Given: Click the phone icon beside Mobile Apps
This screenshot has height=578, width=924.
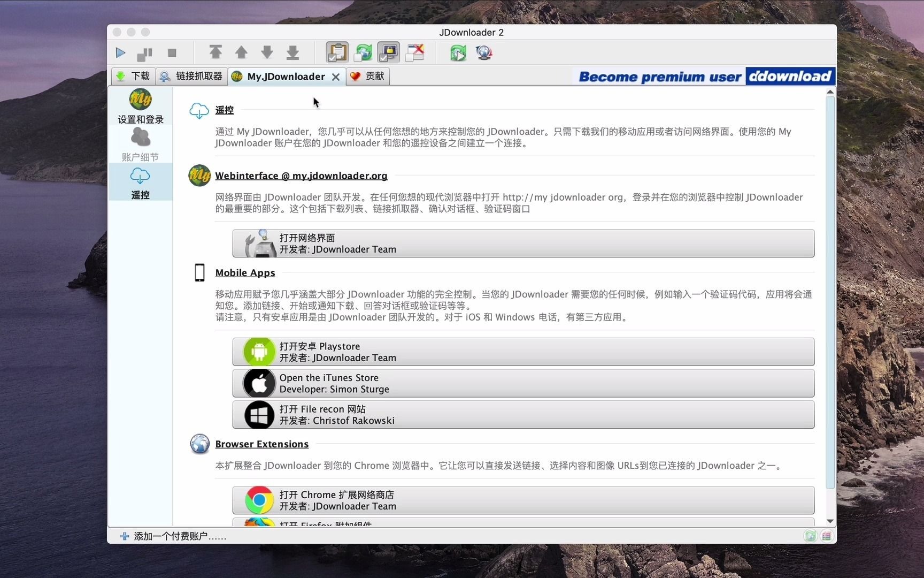Looking at the screenshot, I should tap(199, 272).
